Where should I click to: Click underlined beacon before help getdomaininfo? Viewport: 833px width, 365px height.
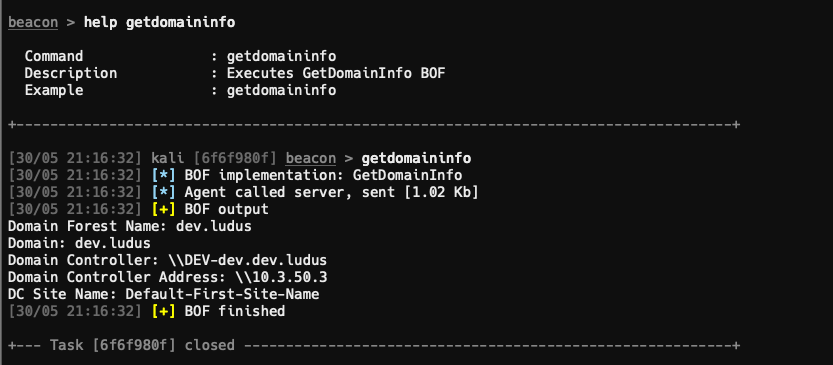pyautogui.click(x=33, y=22)
